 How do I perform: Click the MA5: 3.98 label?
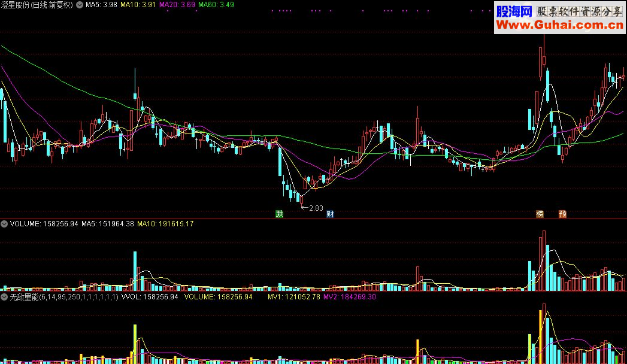click(x=101, y=5)
